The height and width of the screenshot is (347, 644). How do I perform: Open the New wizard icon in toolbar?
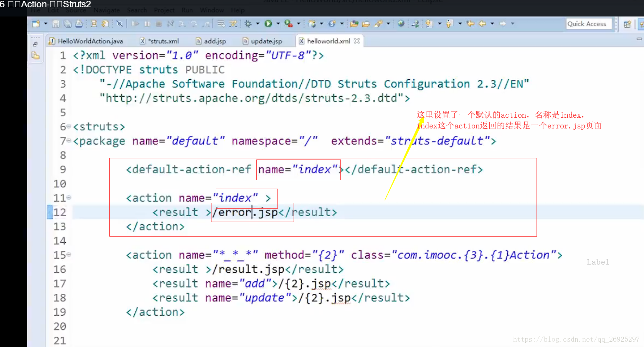click(36, 24)
